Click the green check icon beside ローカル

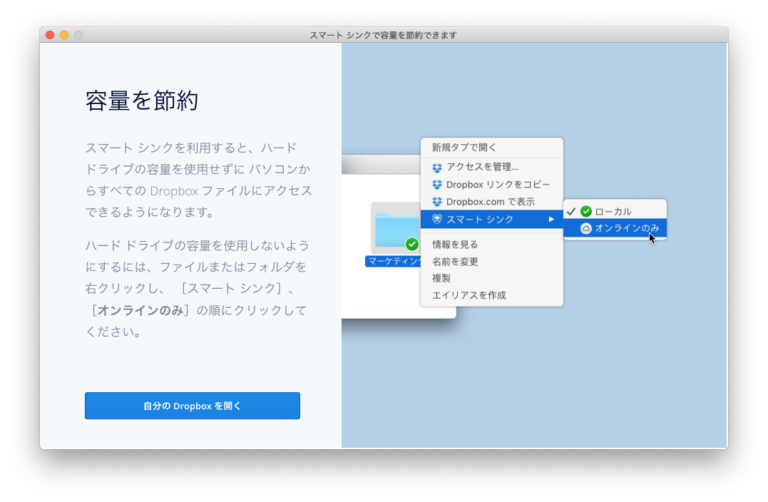[586, 211]
